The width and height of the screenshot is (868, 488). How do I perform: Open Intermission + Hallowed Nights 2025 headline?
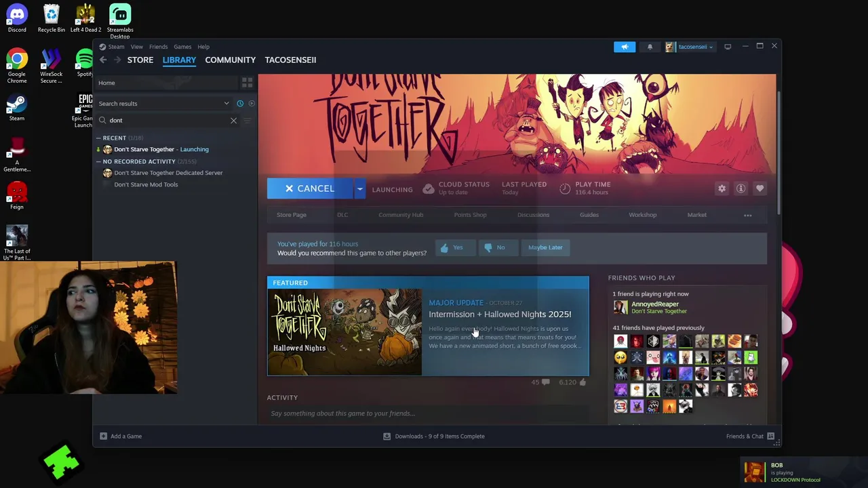[x=500, y=314]
